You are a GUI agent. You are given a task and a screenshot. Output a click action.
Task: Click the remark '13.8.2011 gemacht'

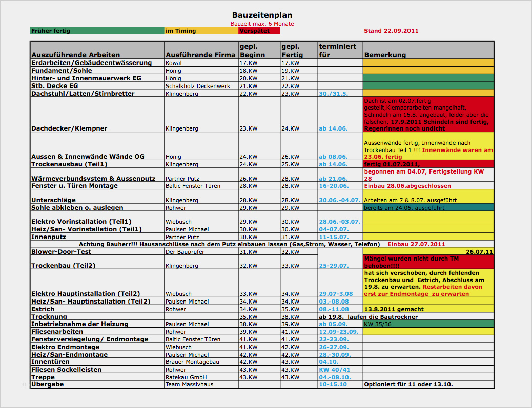tap(428, 309)
